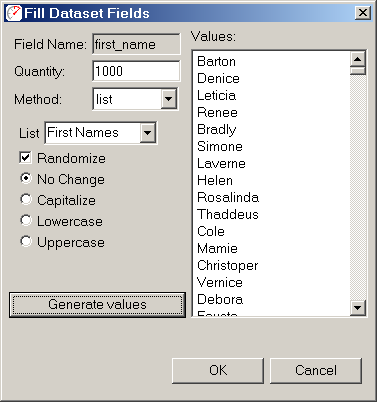The height and width of the screenshot is (402, 377).
Task: Click the Values list scrollbar thumb
Action: pyautogui.click(x=358, y=71)
